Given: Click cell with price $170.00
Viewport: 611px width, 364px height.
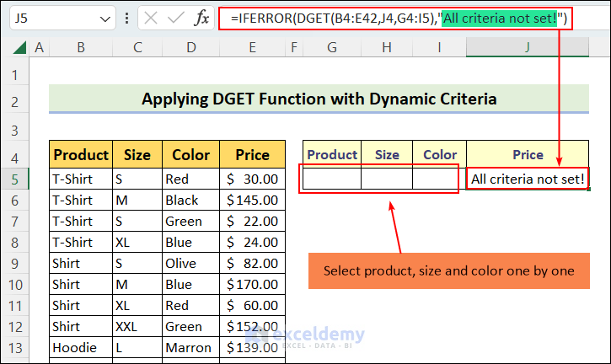Looking at the screenshot, I should [253, 284].
